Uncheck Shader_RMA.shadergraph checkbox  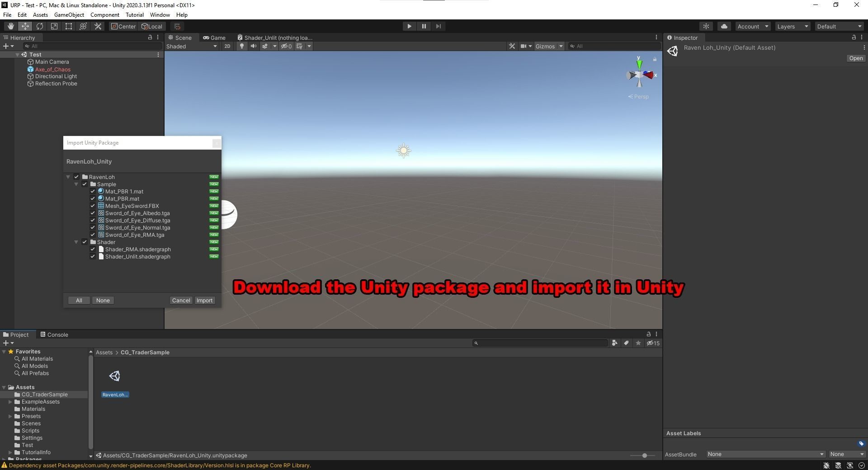[x=93, y=249]
